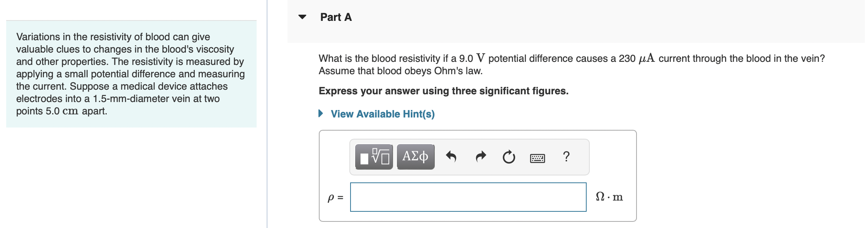Select the Greek letters ΑΣφ symbol palette
The width and height of the screenshot is (868, 228).
point(415,157)
